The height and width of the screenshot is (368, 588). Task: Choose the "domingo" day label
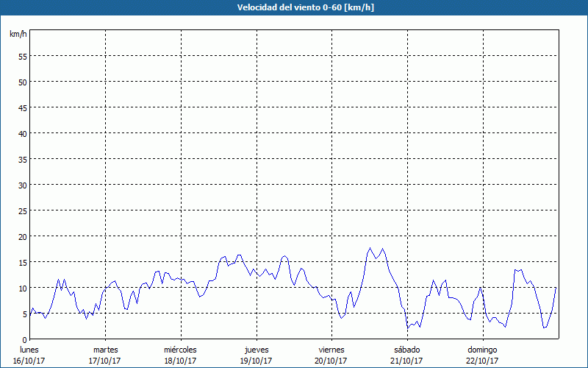tap(483, 350)
